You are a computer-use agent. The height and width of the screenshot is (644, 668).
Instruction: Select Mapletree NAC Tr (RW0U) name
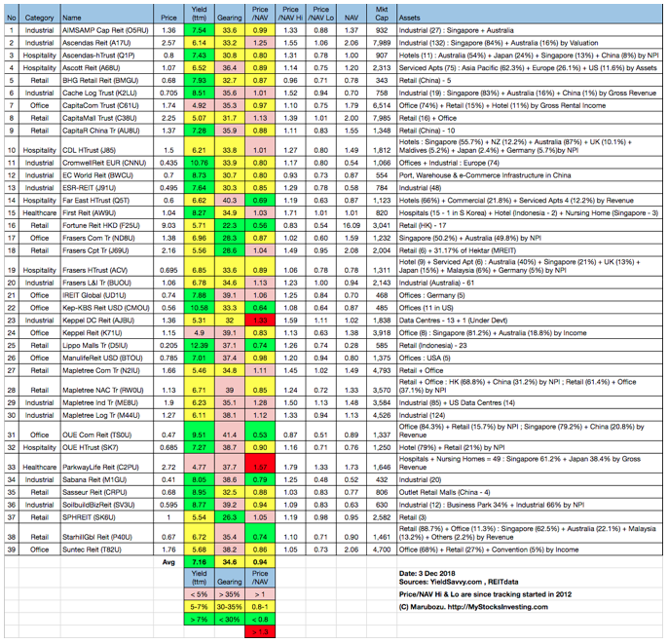[107, 387]
